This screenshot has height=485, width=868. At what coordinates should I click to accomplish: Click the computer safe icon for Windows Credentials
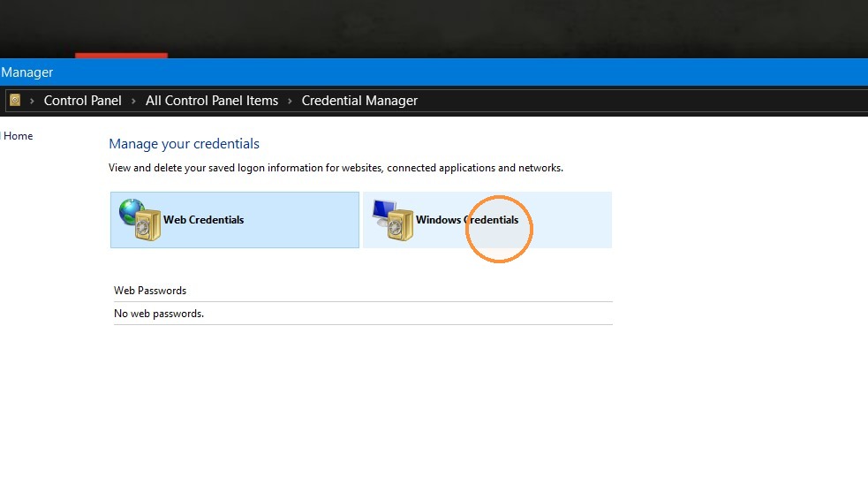393,220
